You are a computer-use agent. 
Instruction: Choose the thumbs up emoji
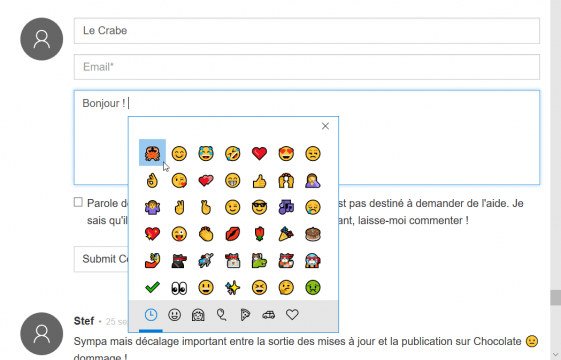(259, 181)
